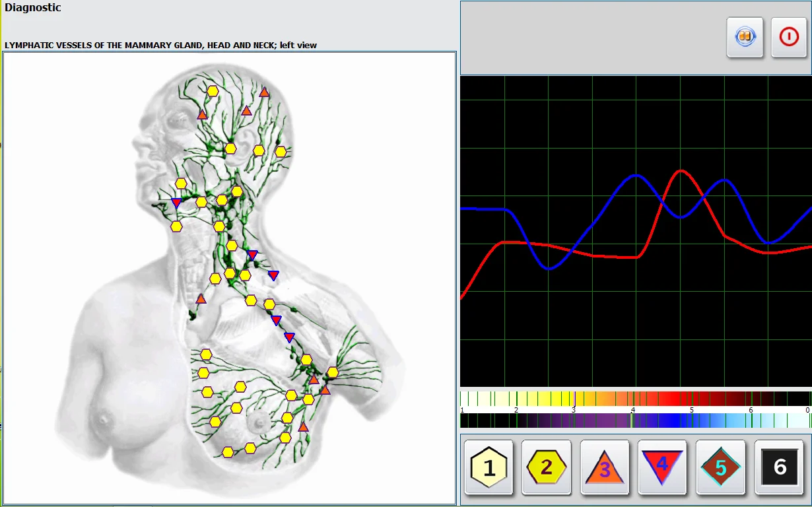Click the purple-to-blue lower color scale
The height and width of the screenshot is (507, 812).
coord(635,421)
